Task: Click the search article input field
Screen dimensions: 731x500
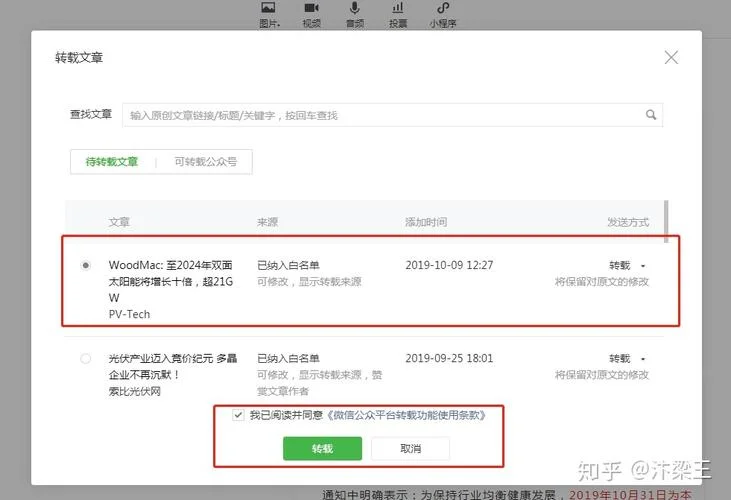Action: (392, 115)
